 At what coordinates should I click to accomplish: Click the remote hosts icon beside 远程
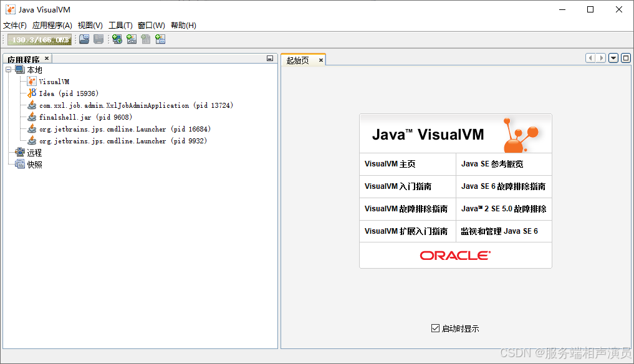click(20, 152)
